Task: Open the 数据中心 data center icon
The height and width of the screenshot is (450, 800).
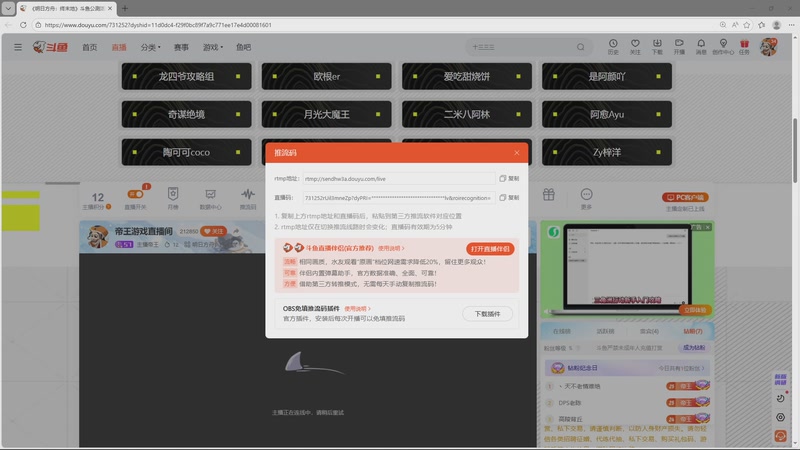Action: 210,198
